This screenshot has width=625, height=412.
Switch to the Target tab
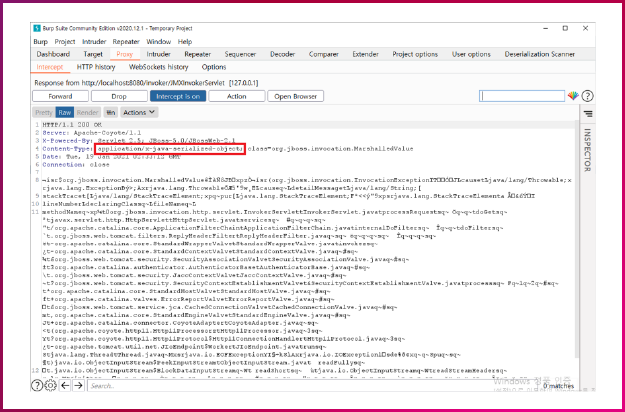pos(93,54)
